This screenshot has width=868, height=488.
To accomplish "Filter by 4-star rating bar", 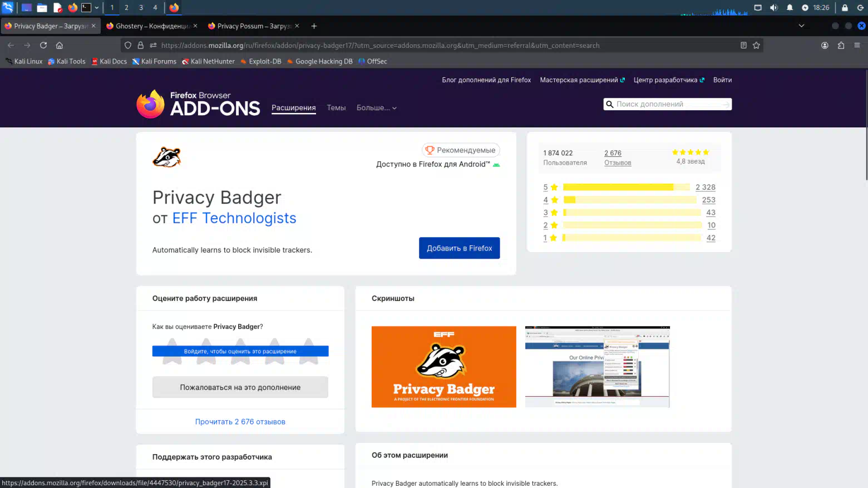I will click(629, 200).
